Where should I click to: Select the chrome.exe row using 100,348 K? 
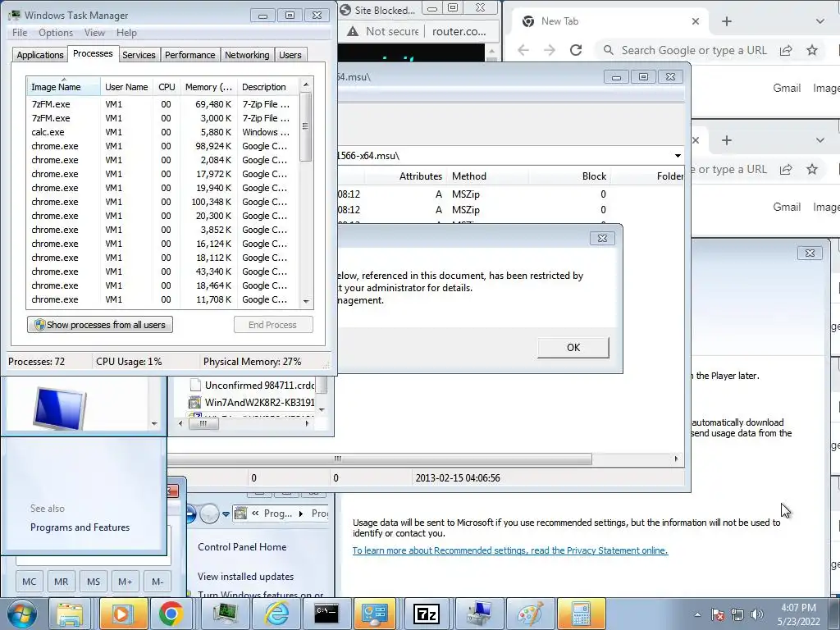(163, 202)
